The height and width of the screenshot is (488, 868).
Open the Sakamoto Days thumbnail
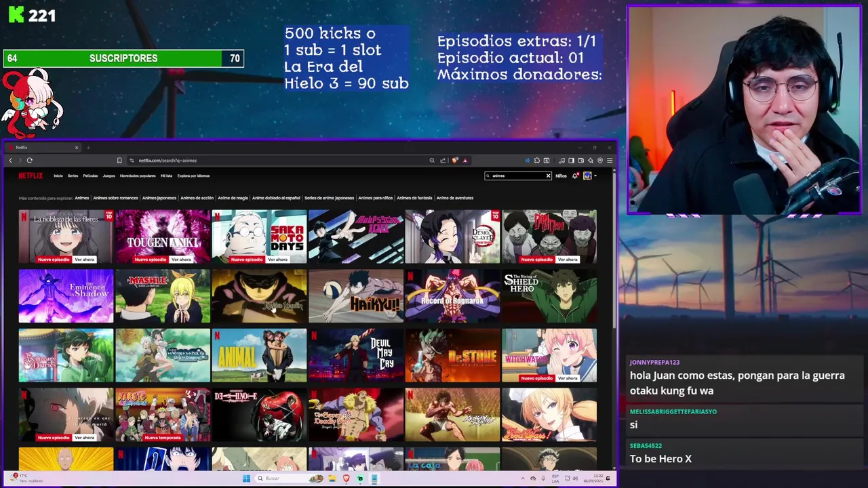pyautogui.click(x=259, y=237)
